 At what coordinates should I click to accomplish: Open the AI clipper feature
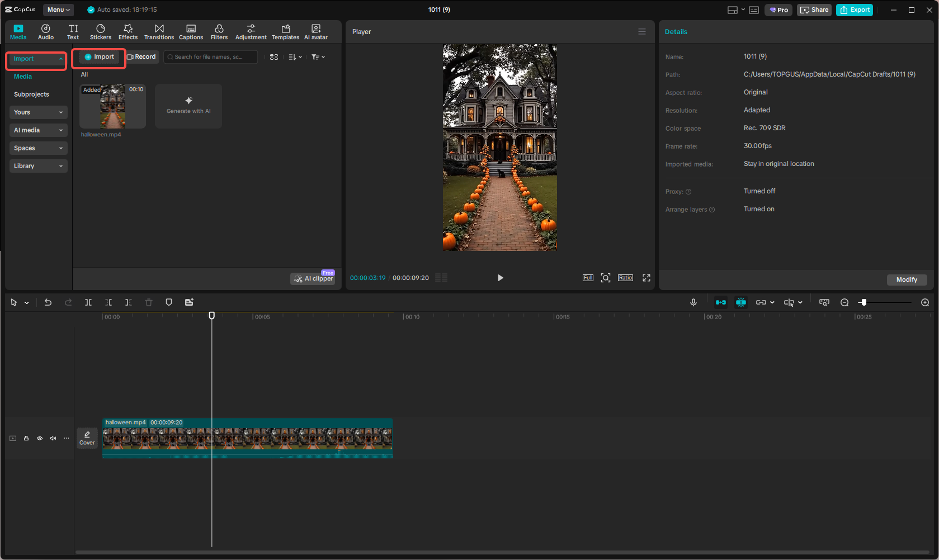pyautogui.click(x=312, y=278)
